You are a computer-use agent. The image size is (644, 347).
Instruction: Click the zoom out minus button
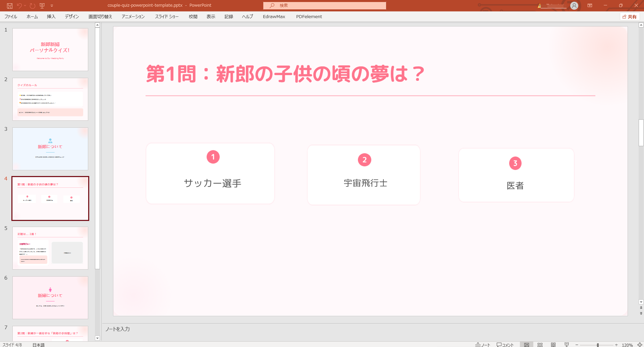point(577,345)
